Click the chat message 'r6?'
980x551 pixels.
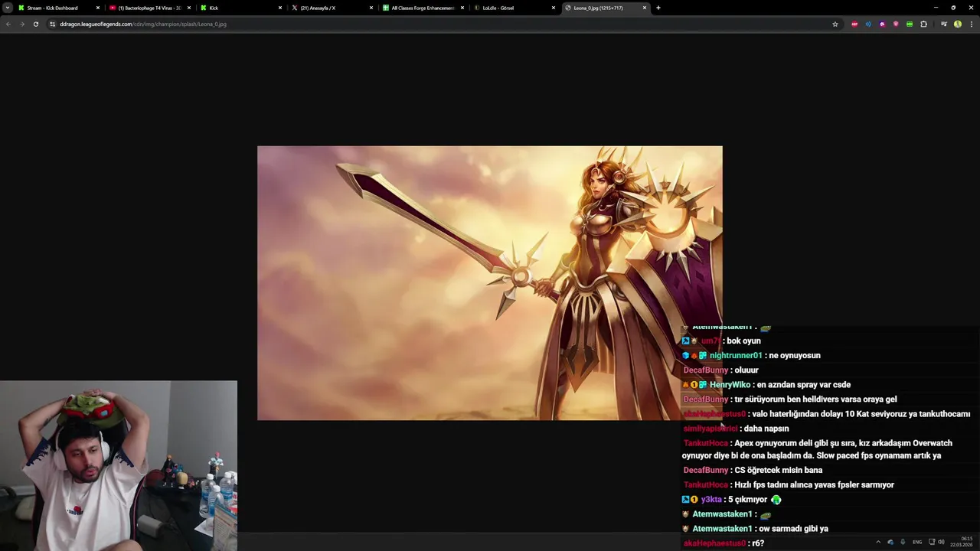point(758,543)
